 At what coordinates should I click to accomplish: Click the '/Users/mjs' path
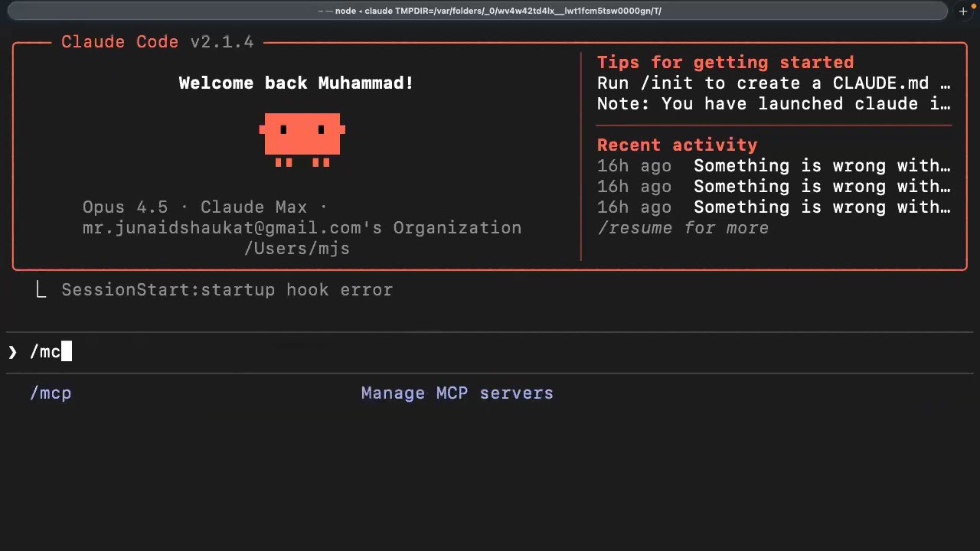pos(297,249)
